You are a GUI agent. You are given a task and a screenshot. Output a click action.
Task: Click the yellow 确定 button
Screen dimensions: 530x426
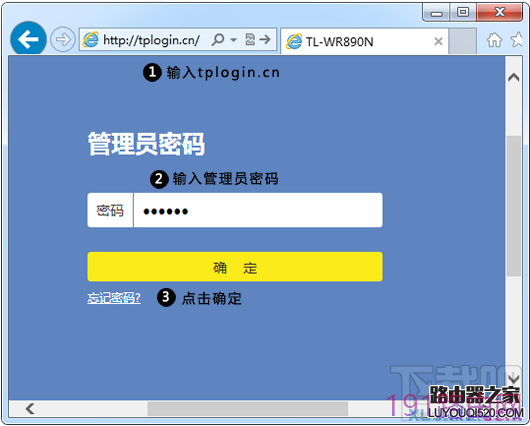tap(235, 267)
